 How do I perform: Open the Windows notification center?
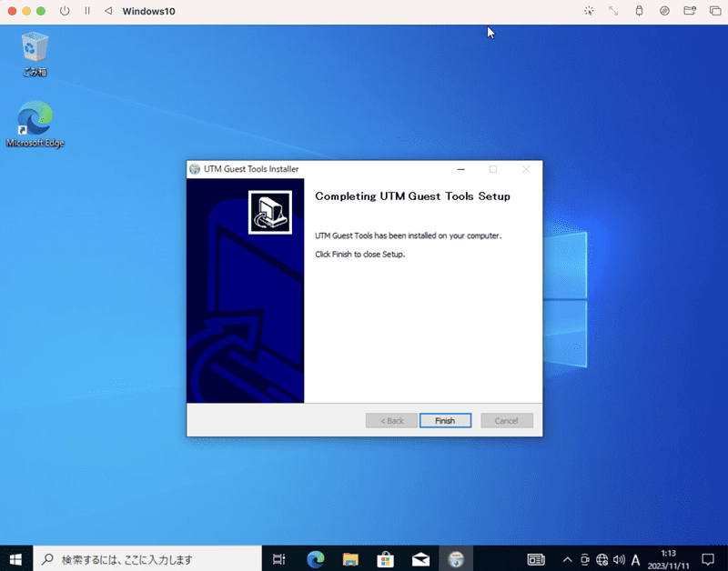click(x=708, y=559)
